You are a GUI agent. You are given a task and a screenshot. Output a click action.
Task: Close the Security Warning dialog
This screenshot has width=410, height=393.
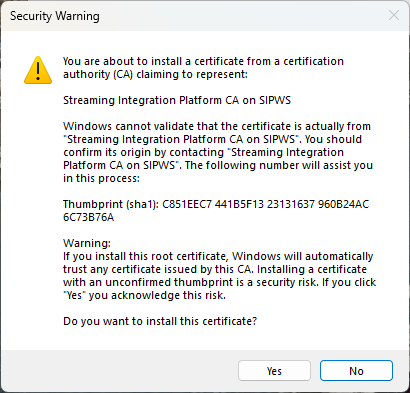pos(394,15)
